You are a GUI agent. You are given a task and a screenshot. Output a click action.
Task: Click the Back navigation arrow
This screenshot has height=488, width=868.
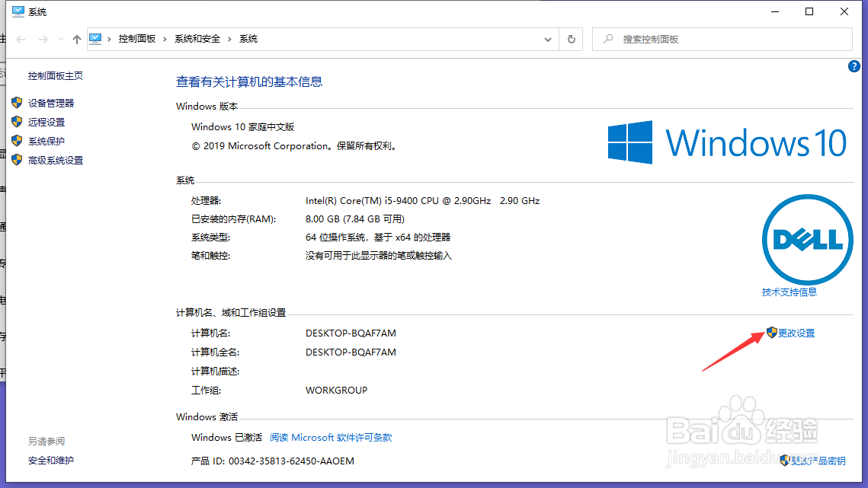click(x=21, y=40)
